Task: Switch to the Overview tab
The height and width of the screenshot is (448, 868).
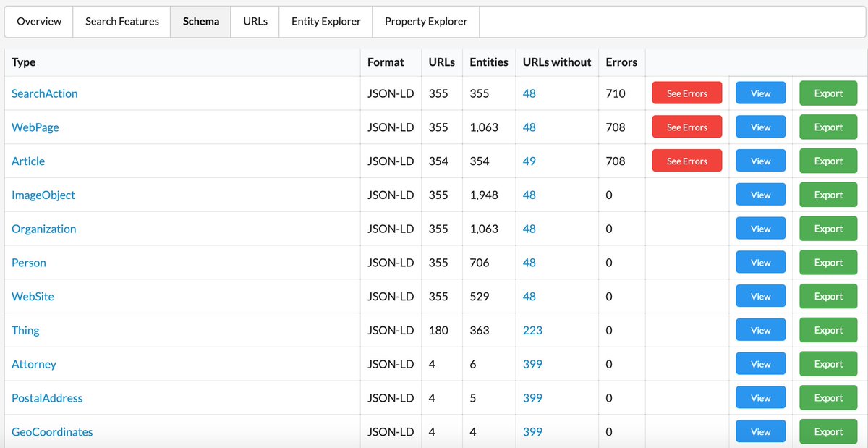Action: (x=39, y=22)
